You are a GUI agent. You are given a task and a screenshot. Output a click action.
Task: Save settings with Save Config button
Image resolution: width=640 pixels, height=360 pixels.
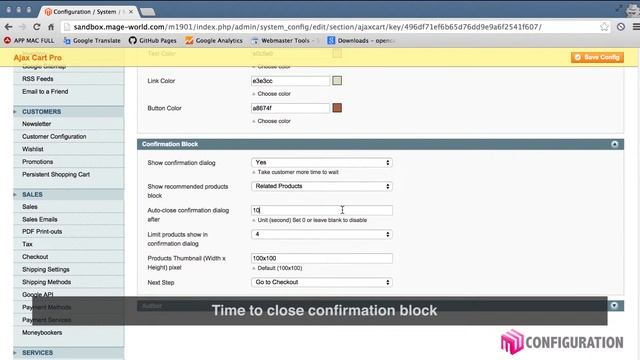(x=597, y=57)
